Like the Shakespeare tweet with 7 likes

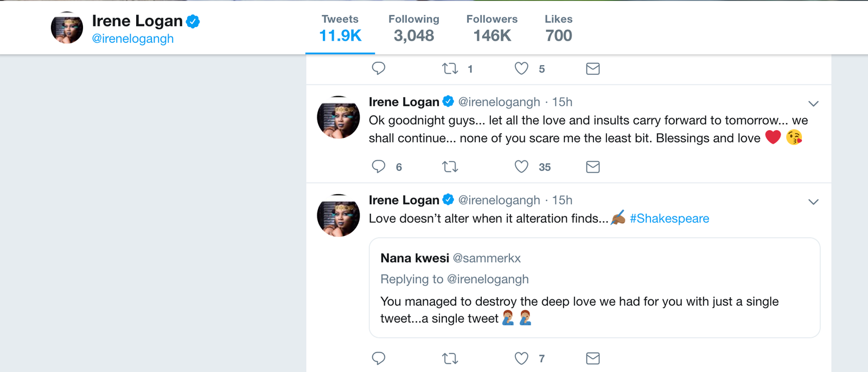521,358
